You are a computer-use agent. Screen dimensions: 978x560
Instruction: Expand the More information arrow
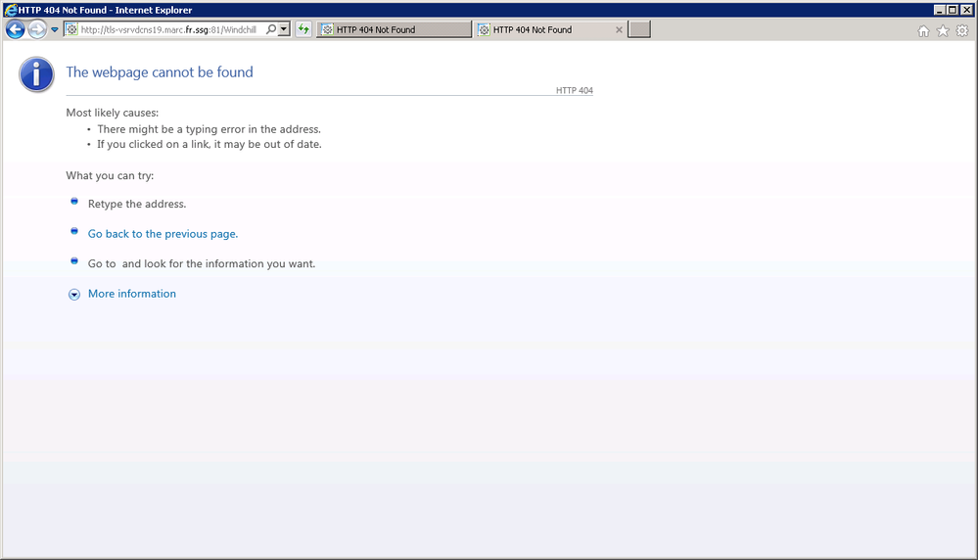click(74, 295)
